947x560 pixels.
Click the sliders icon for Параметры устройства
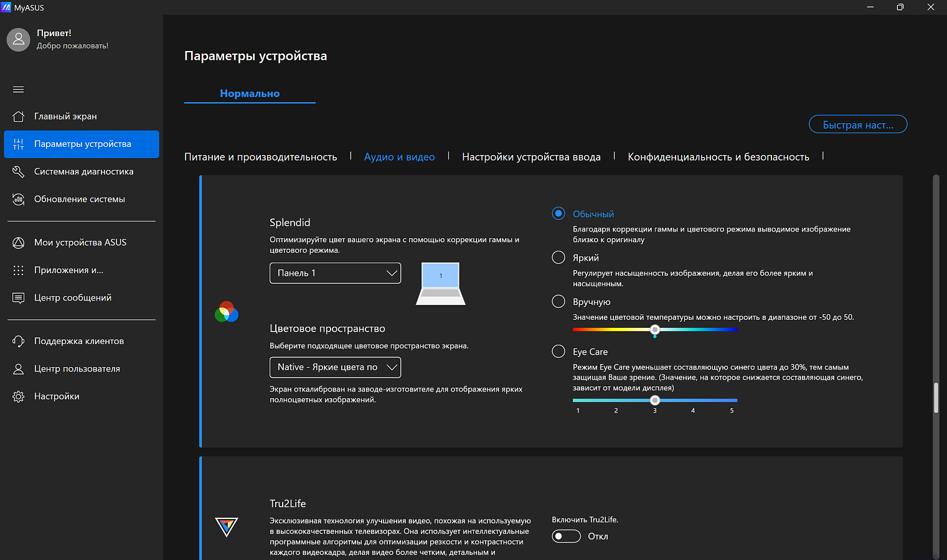point(19,144)
